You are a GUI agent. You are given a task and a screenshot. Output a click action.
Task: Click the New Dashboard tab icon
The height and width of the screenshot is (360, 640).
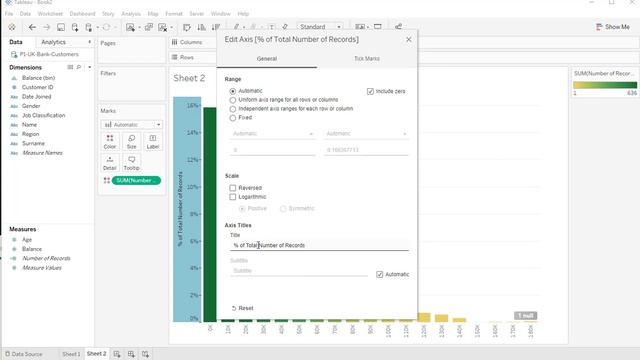[131, 354]
